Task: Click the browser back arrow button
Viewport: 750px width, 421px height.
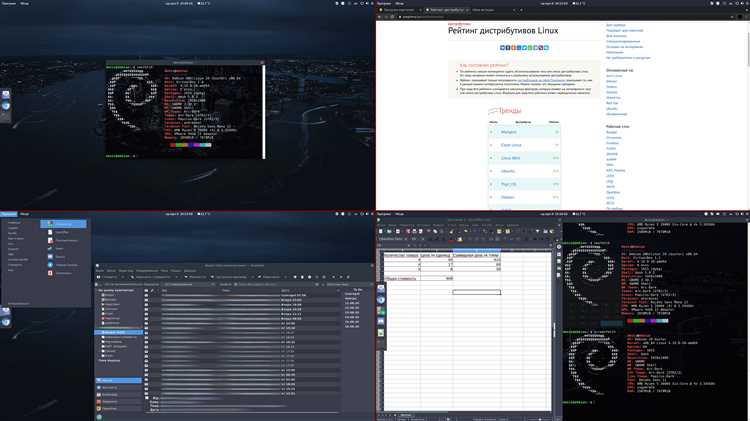Action: [380, 17]
